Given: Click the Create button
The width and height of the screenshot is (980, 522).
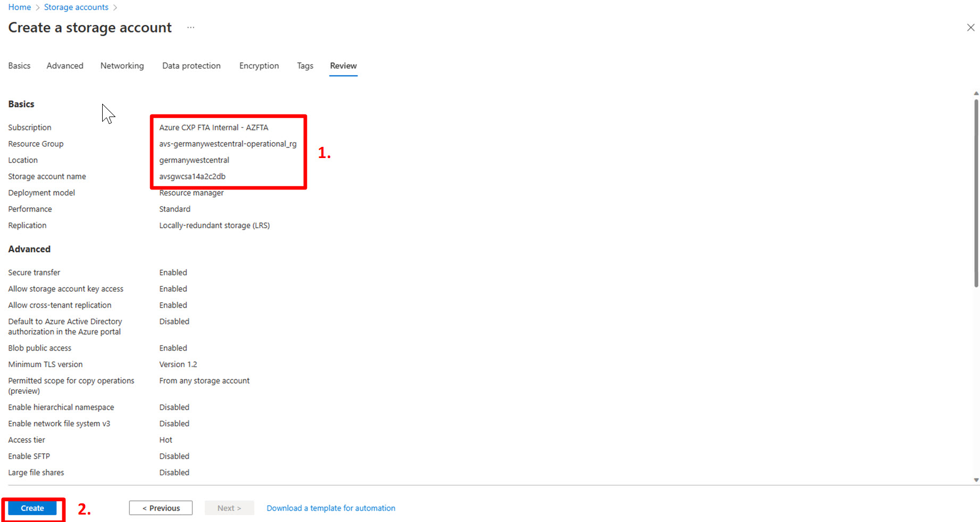Looking at the screenshot, I should tap(32, 508).
